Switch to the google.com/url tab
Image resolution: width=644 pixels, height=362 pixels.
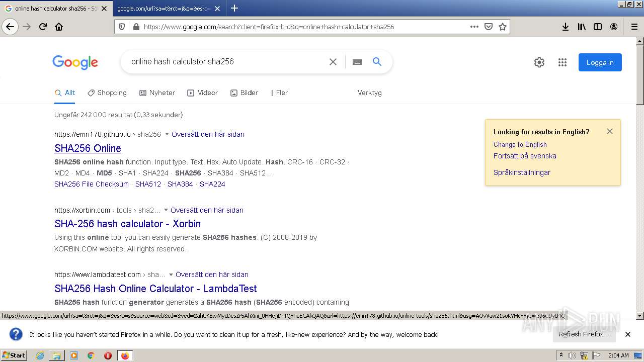pyautogui.click(x=164, y=9)
